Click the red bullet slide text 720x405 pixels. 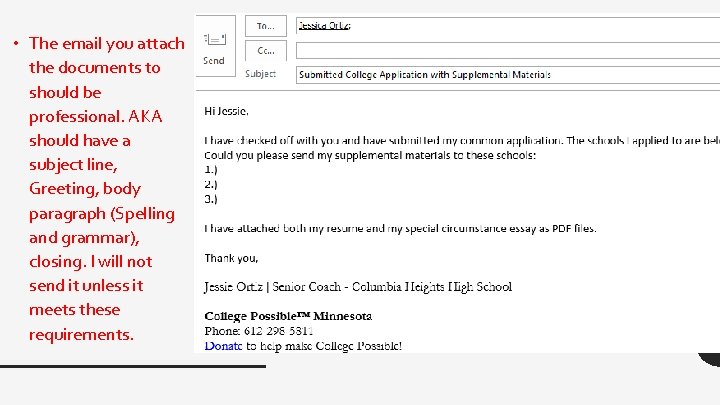pos(107,189)
